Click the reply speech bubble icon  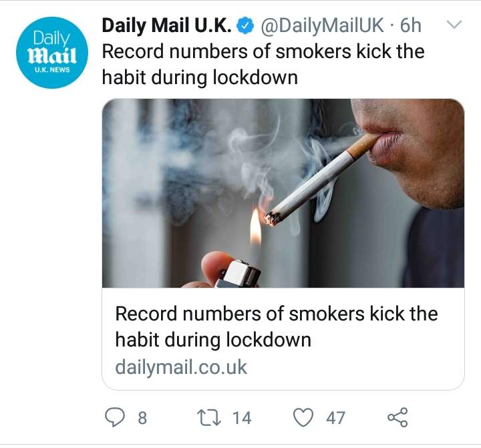[115, 417]
